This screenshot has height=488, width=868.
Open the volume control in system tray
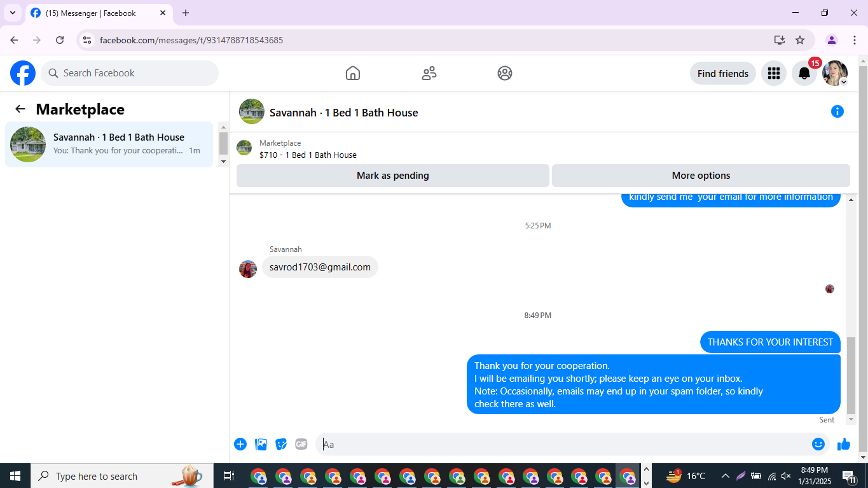click(786, 476)
